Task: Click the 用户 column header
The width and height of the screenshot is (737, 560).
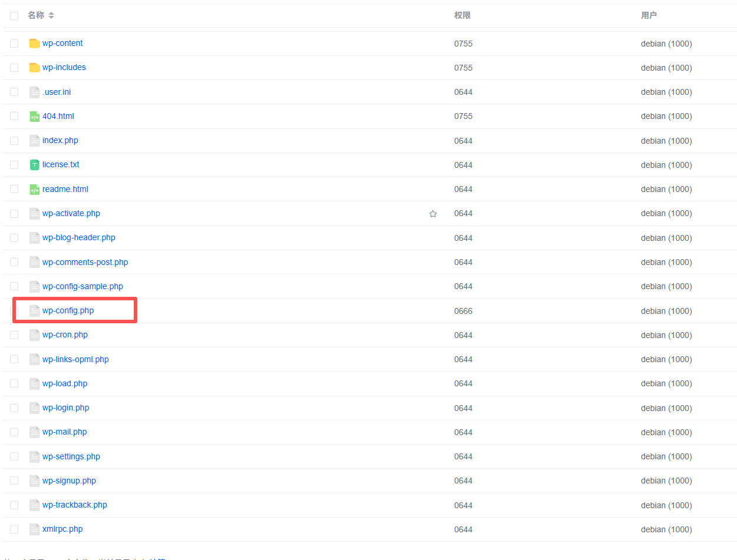Action: (649, 15)
